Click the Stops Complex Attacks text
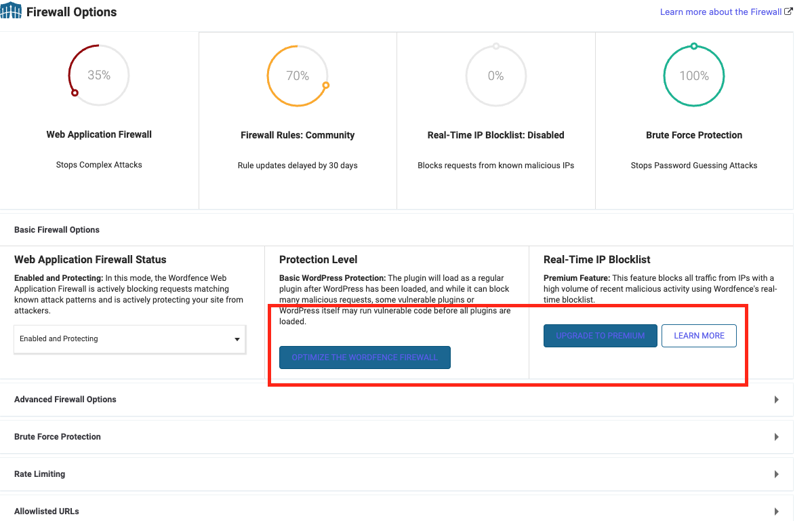This screenshot has height=521, width=812. 99,165
